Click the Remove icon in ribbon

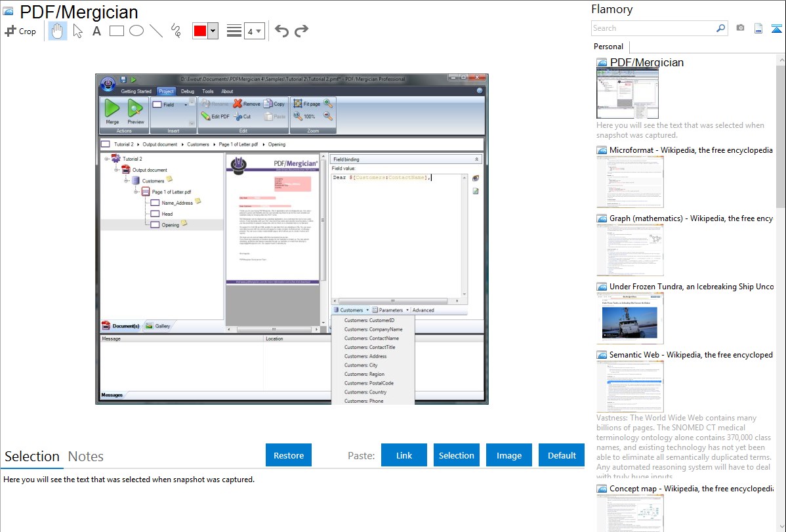[x=237, y=103]
